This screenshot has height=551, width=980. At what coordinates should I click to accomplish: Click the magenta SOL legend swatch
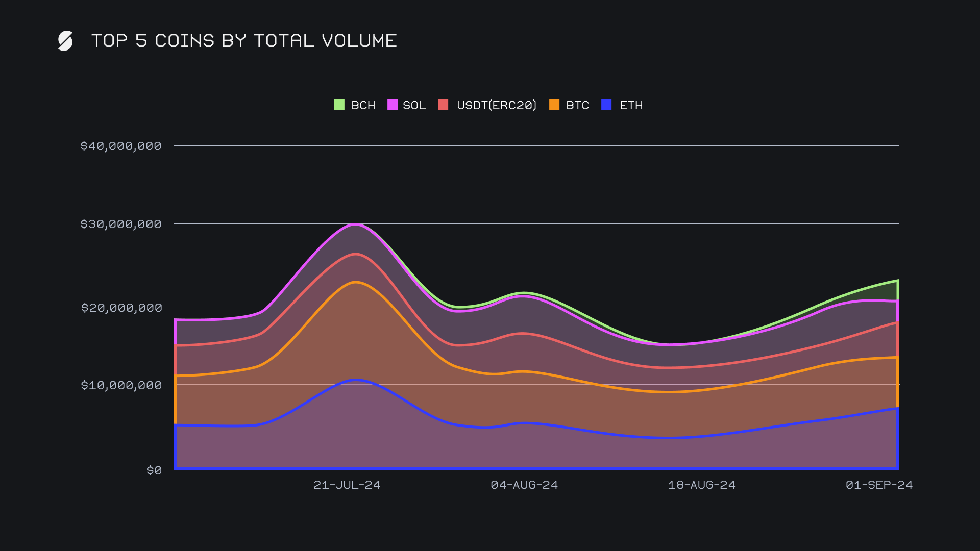(x=393, y=105)
